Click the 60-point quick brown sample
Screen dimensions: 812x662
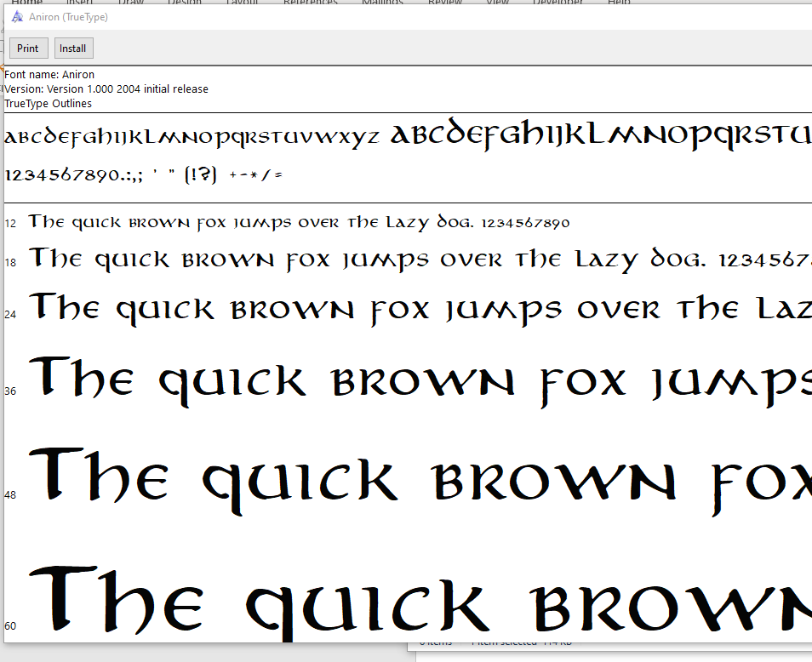(420, 603)
